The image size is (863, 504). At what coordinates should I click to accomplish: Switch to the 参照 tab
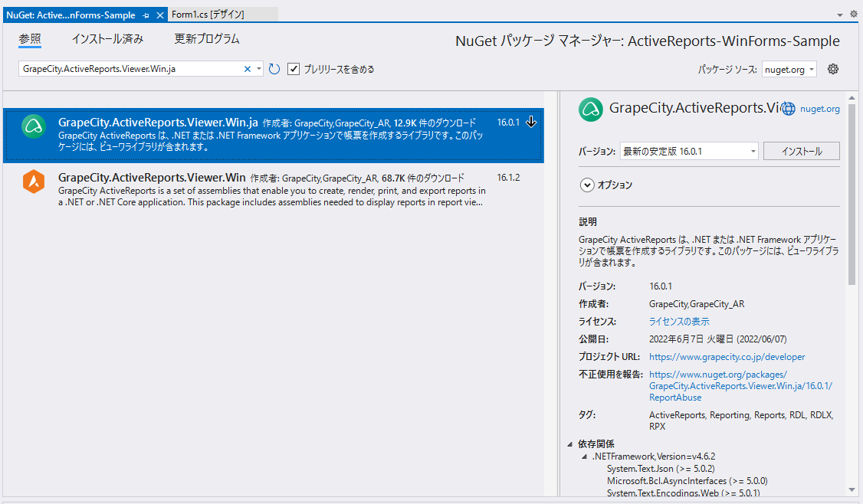(x=30, y=39)
